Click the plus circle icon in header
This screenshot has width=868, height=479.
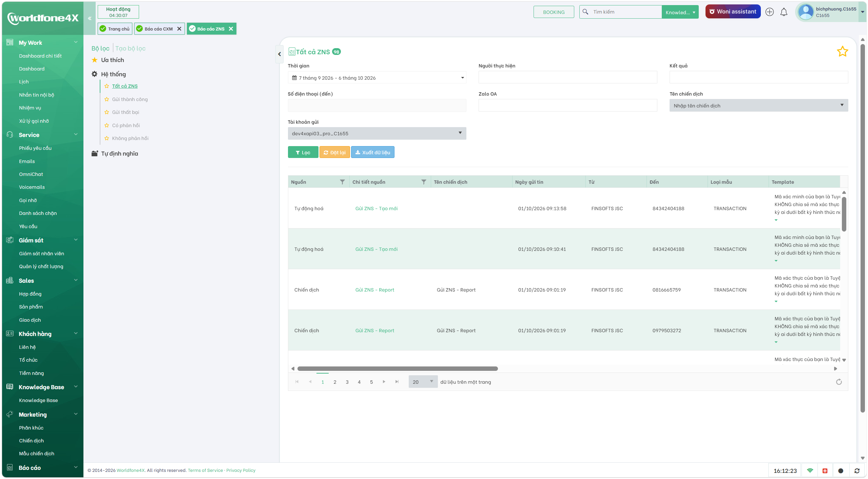click(769, 12)
